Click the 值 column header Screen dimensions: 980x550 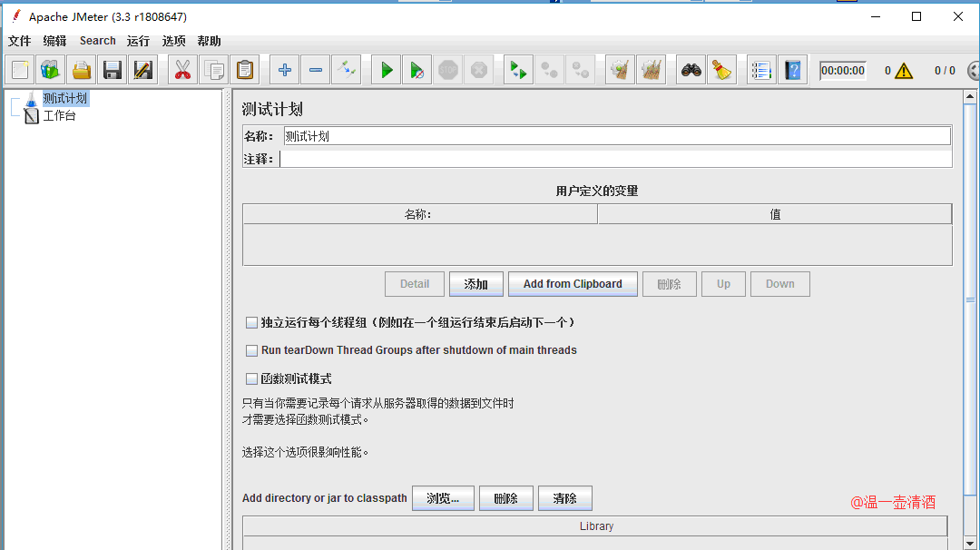[x=775, y=214]
